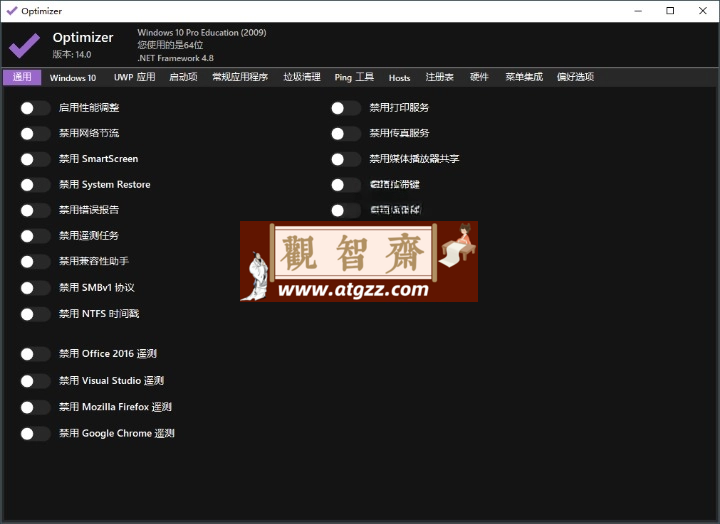720x524 pixels.
Task: Open the 偏好选项 tab
Action: [575, 77]
